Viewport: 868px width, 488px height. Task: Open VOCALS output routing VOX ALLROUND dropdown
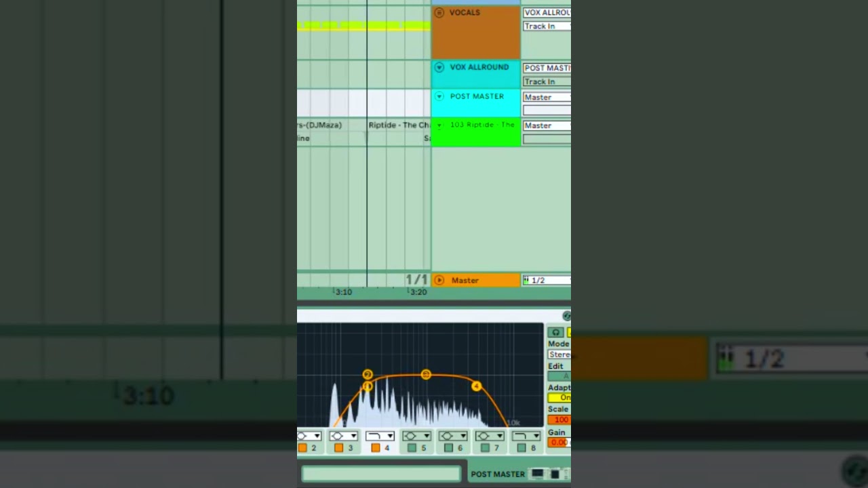(547, 13)
